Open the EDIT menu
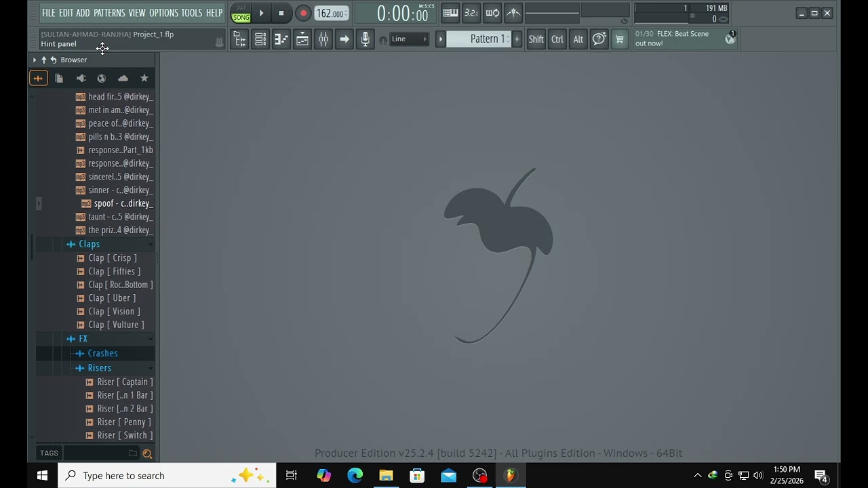The height and width of the screenshot is (488, 868). [x=66, y=13]
